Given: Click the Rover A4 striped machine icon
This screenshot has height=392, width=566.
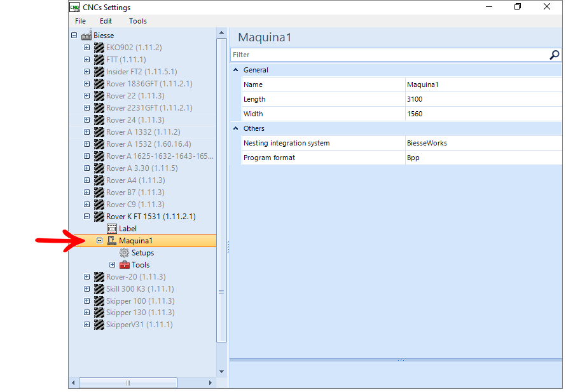Looking at the screenshot, I should (99, 180).
